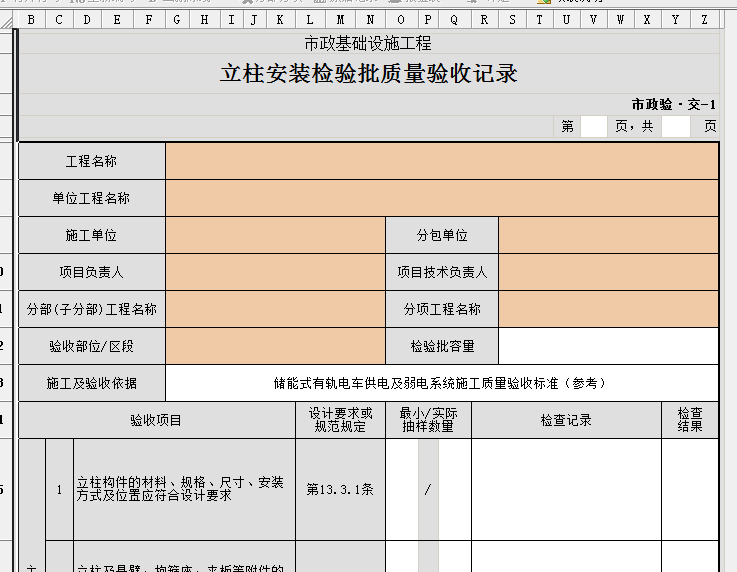Select the item number 1 cell
This screenshot has width=737, height=572.
[x=59, y=489]
